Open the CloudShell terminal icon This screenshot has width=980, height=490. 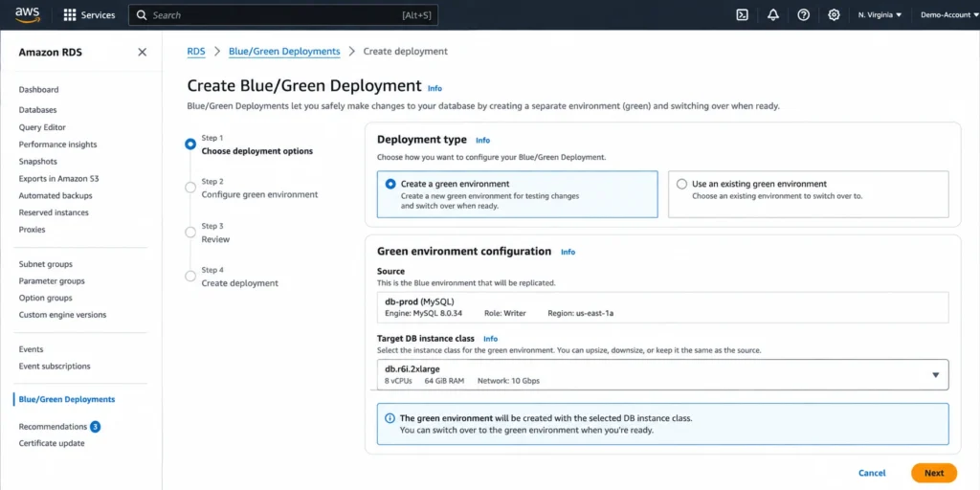tap(742, 15)
